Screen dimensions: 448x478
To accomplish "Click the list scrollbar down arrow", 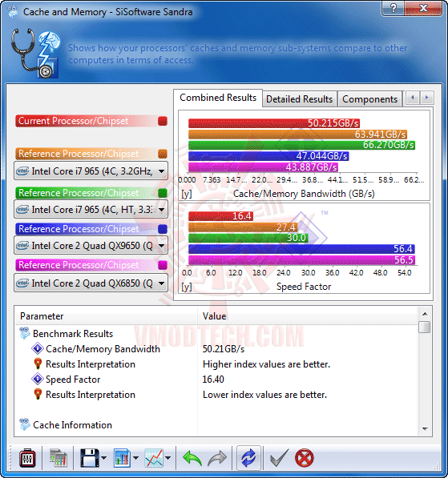I will [425, 429].
